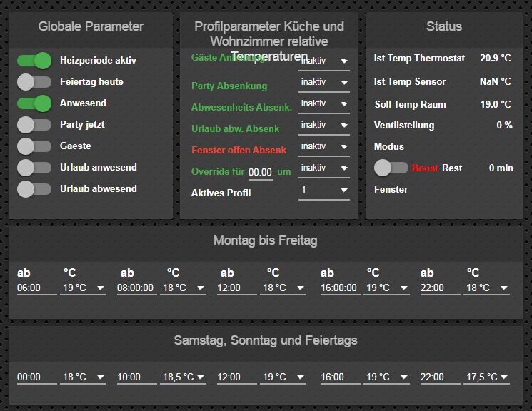Enable the Party jetzt switch
This screenshot has width=532, height=411.
point(34,125)
